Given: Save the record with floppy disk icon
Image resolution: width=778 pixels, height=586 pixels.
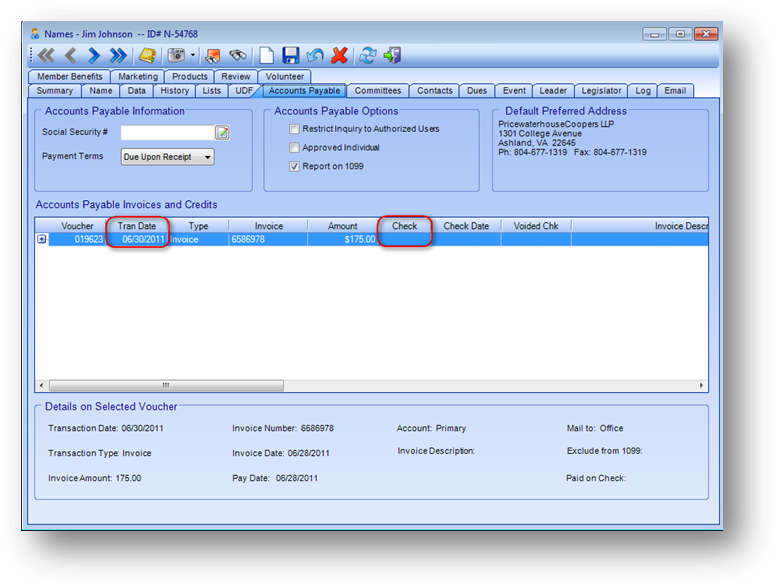Looking at the screenshot, I should point(291,55).
